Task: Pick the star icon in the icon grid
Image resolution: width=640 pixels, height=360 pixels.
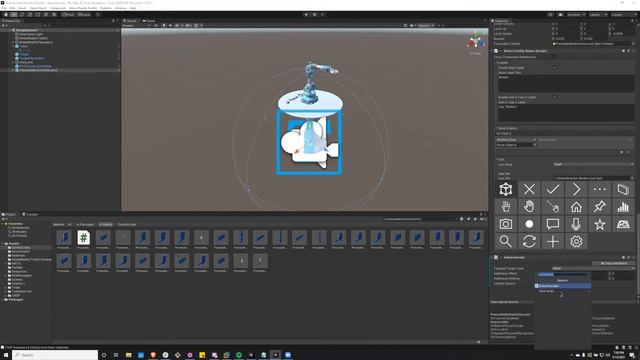Action: pyautogui.click(x=600, y=224)
